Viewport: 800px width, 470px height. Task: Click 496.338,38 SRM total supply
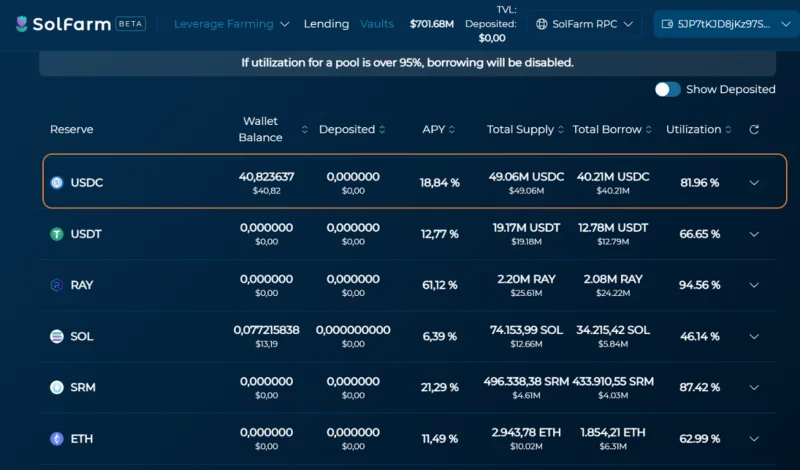click(x=527, y=381)
